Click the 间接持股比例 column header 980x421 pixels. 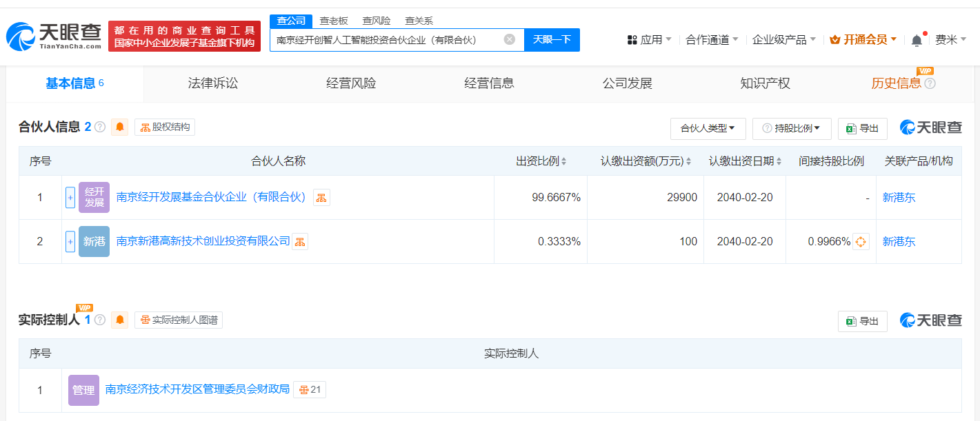(832, 161)
